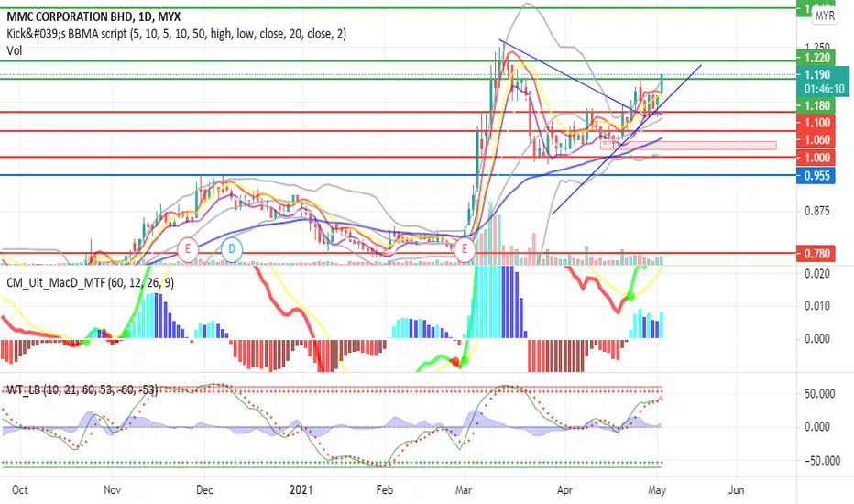Click the Mar label on time axis
The image size is (854, 504).
coord(464,490)
